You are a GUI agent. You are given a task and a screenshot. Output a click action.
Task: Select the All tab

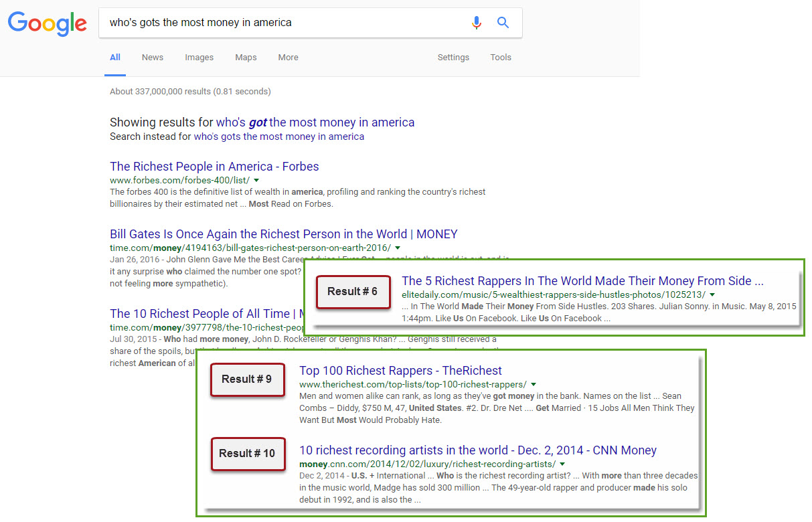tap(115, 58)
